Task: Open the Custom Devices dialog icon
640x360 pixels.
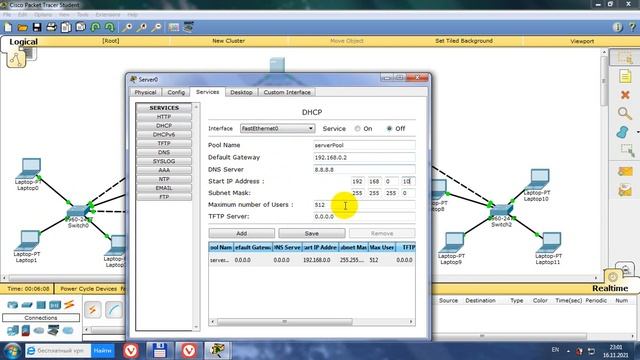Action: 188,27
